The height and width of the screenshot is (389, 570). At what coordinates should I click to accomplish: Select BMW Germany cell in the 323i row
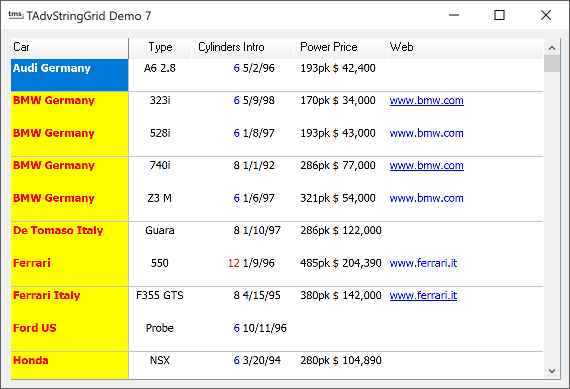pyautogui.click(x=69, y=108)
